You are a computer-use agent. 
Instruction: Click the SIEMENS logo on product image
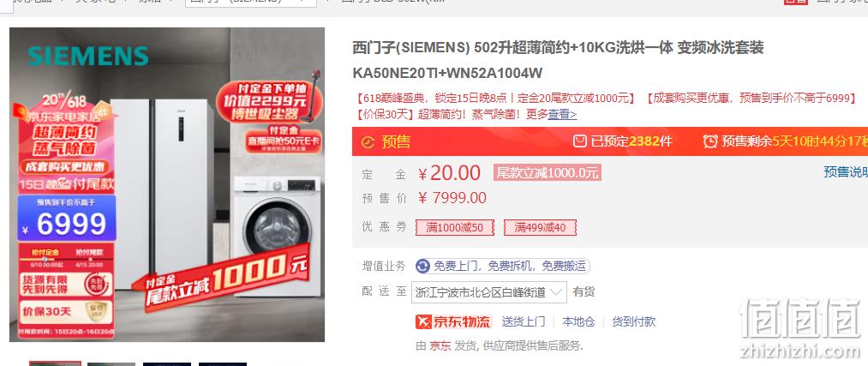tap(88, 56)
